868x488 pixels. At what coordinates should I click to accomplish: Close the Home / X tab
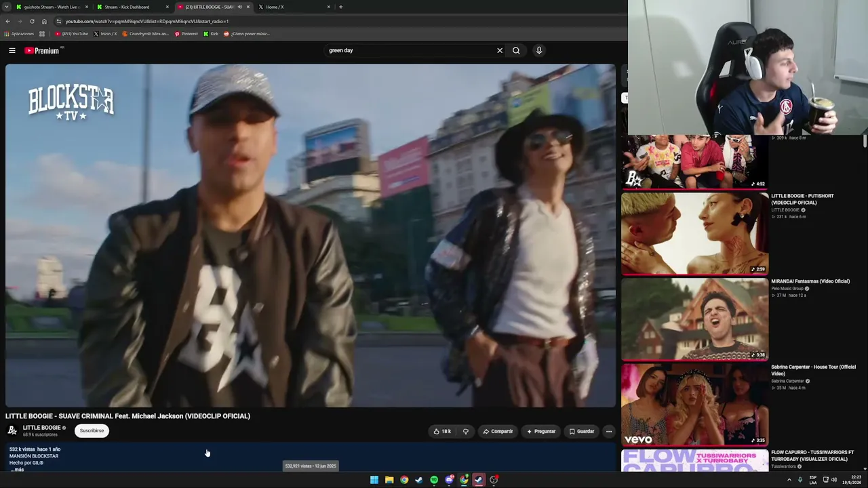click(x=329, y=7)
